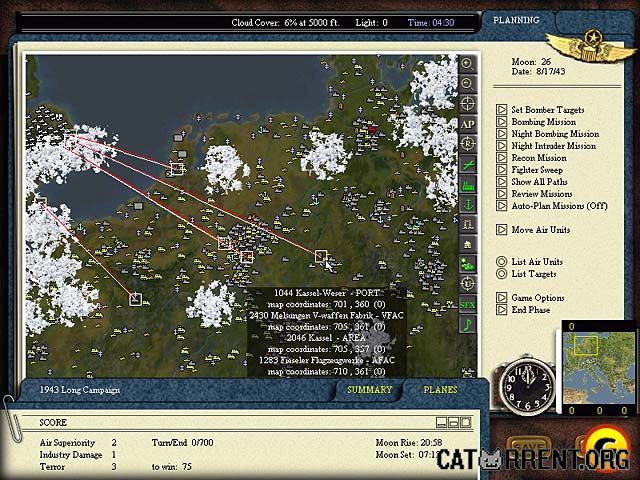640x480 pixels.
Task: Switch to the PLANNING tab
Action: [516, 20]
